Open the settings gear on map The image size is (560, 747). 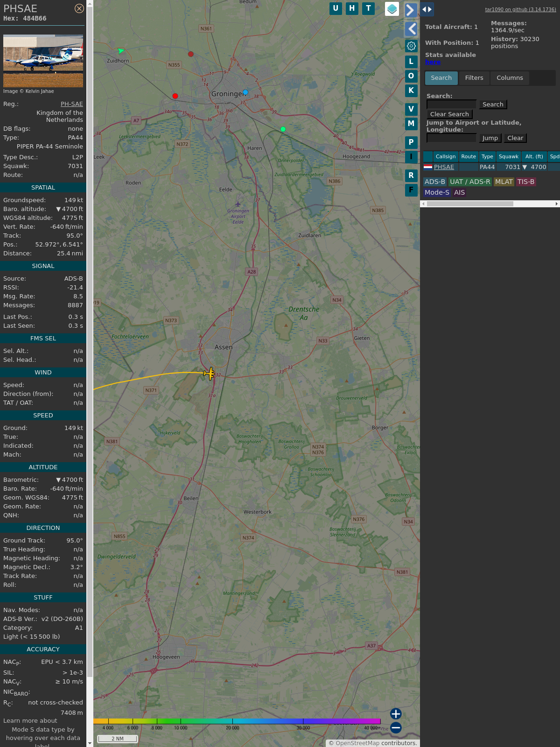(x=411, y=46)
